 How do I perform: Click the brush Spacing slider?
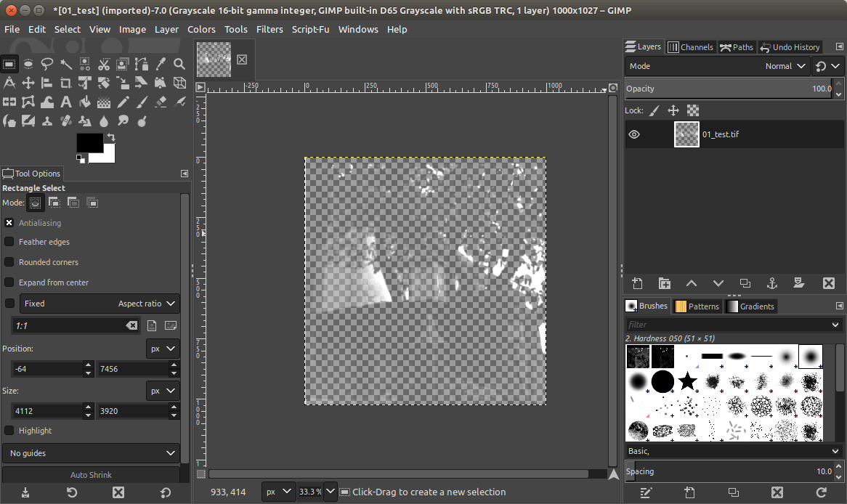pyautogui.click(x=729, y=471)
